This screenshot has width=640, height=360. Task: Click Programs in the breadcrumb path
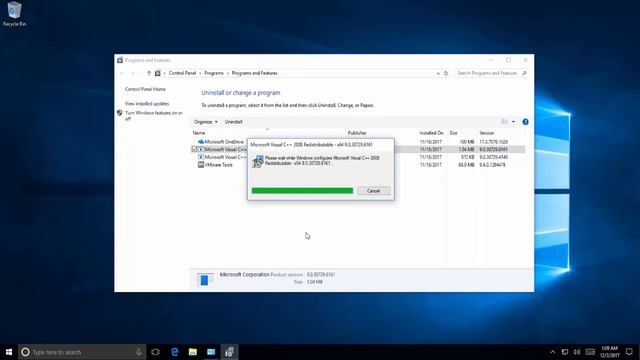[214, 73]
